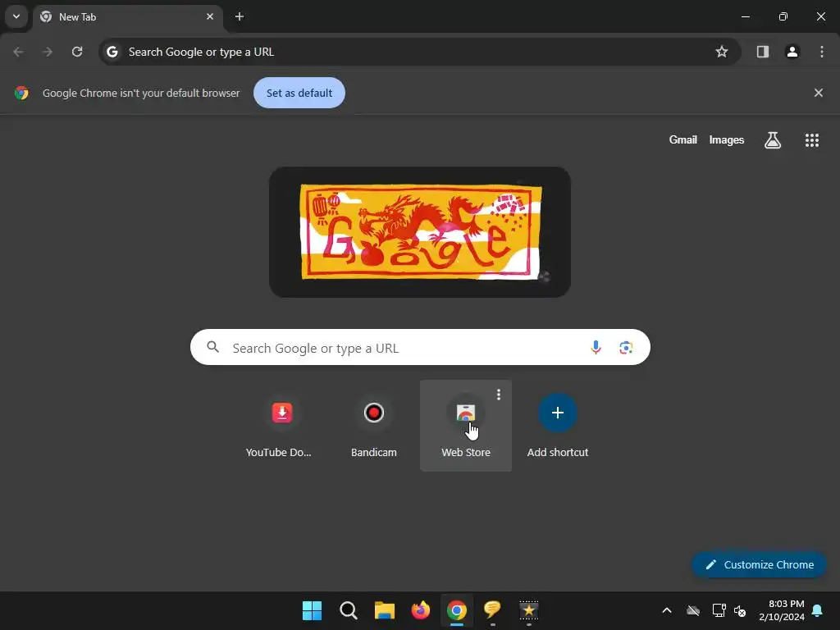
Task: Open Web Store shortcut's more actions menu
Action: [x=499, y=395]
